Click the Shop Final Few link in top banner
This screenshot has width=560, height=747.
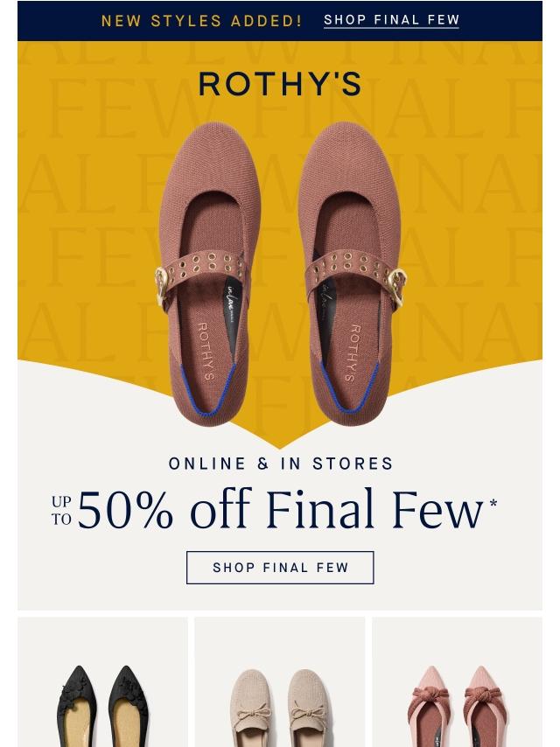pos(391,20)
